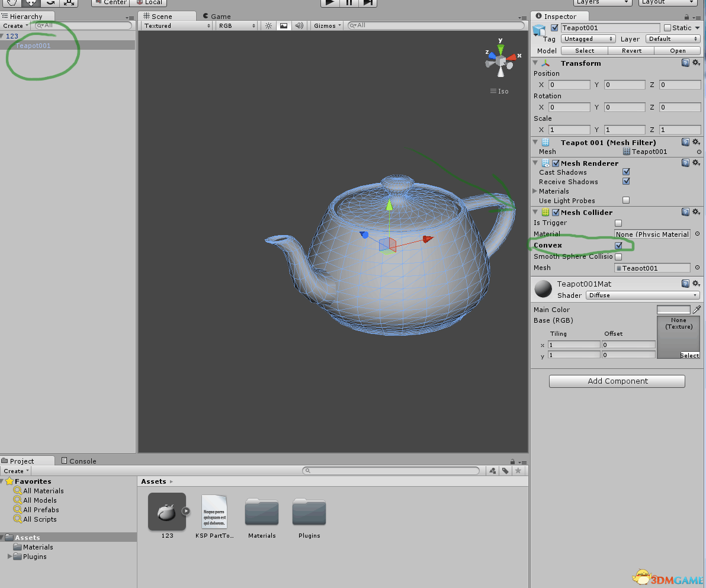
Task: Disable Cast Shadows on Mesh Renderer
Action: [626, 172]
